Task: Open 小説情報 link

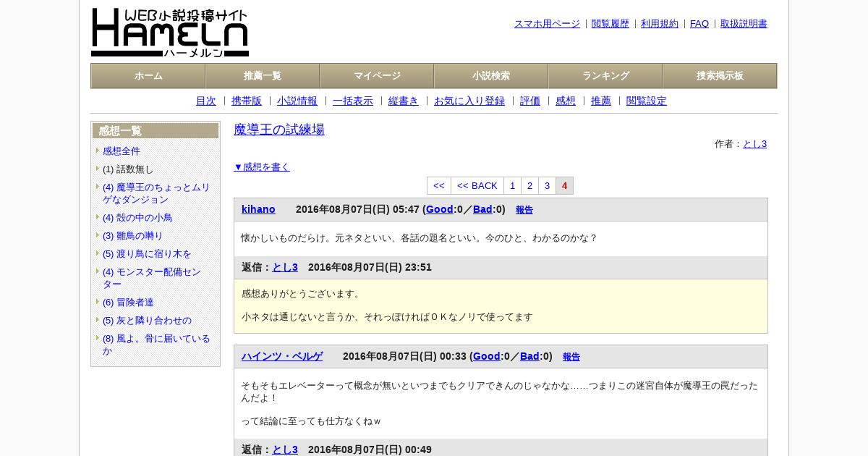Action: [297, 101]
